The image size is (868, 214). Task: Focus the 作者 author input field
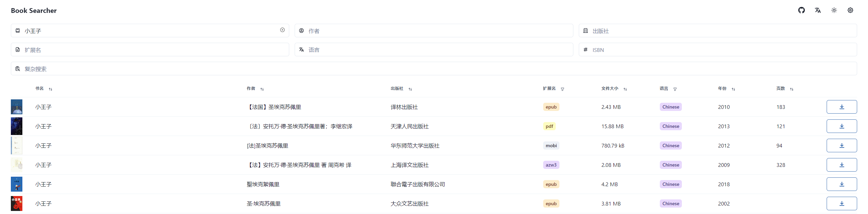[434, 31]
